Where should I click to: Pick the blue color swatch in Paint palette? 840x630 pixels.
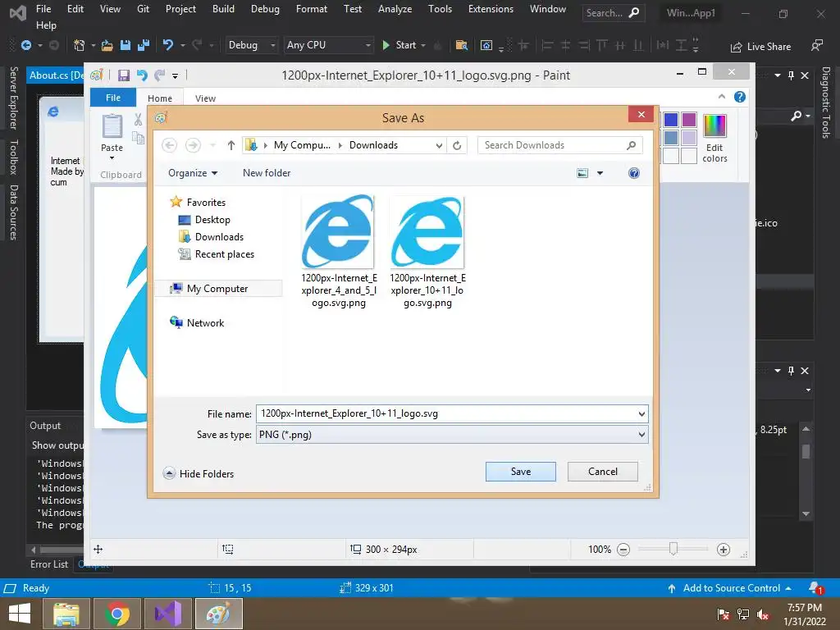click(x=671, y=120)
